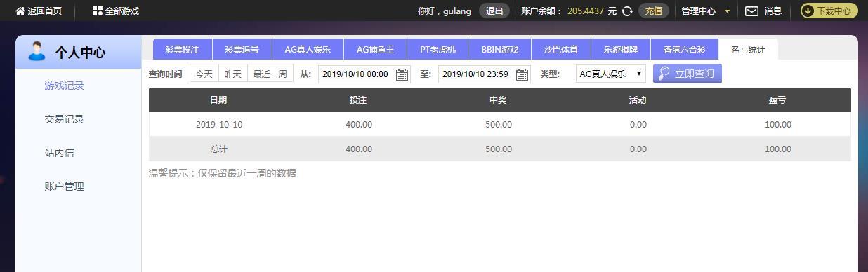
Task: Open the AG真人娱乐 tab
Action: point(308,50)
